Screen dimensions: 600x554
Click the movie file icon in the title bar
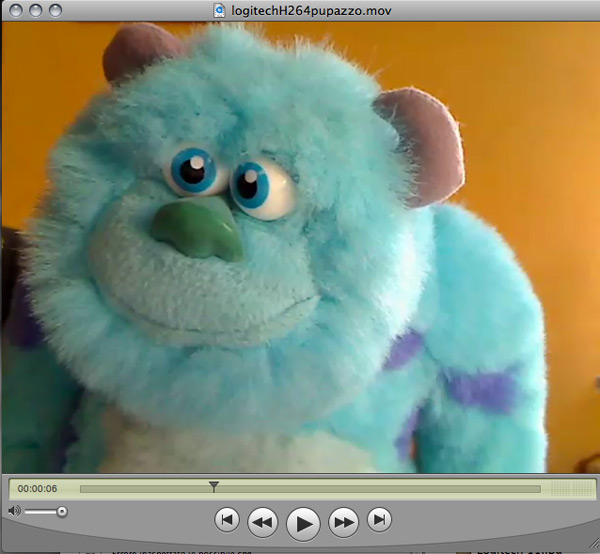(219, 10)
